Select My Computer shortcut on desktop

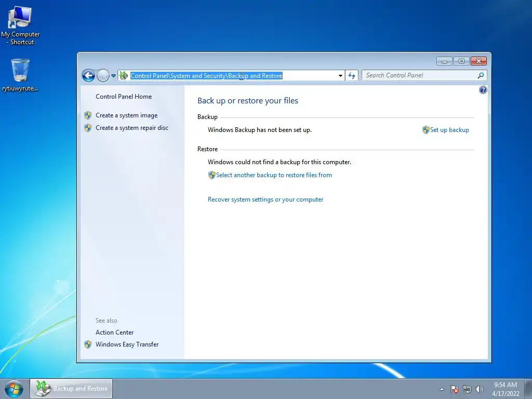[20, 26]
